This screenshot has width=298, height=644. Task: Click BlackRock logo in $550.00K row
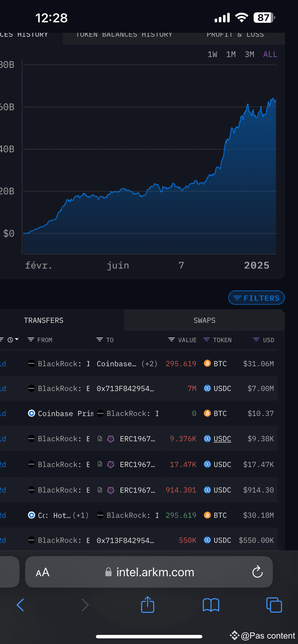[x=32, y=540]
